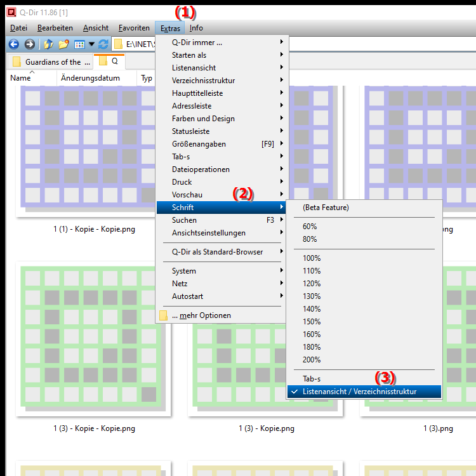Viewport: 476px width, 476px height.
Task: Switch to the Guardians of the ... tab
Action: (x=51, y=62)
